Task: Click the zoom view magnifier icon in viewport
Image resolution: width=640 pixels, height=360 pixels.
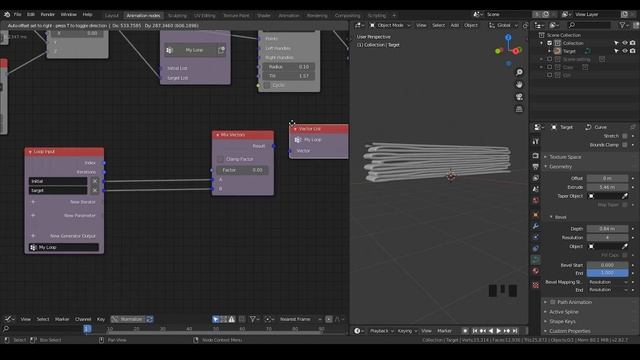Action: coord(519,72)
